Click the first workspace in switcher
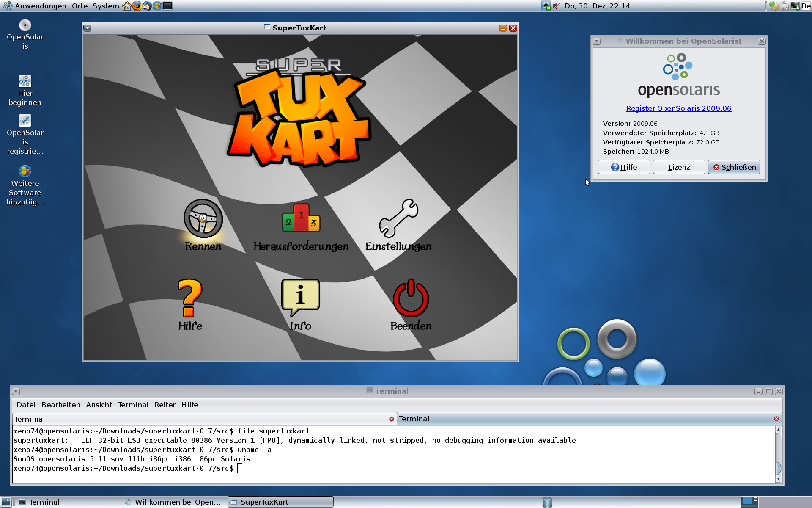The width and height of the screenshot is (812, 508). tap(750, 502)
